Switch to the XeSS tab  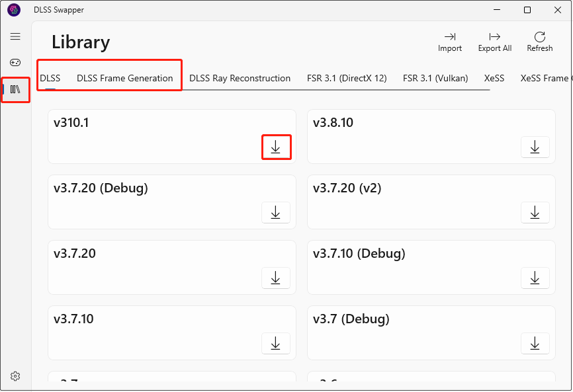494,78
